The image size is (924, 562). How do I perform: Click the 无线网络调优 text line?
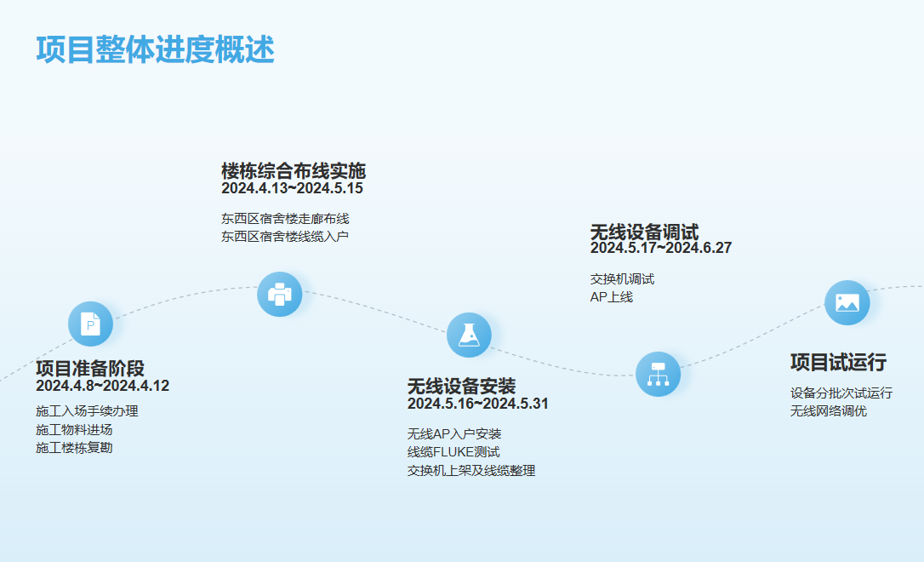click(828, 411)
